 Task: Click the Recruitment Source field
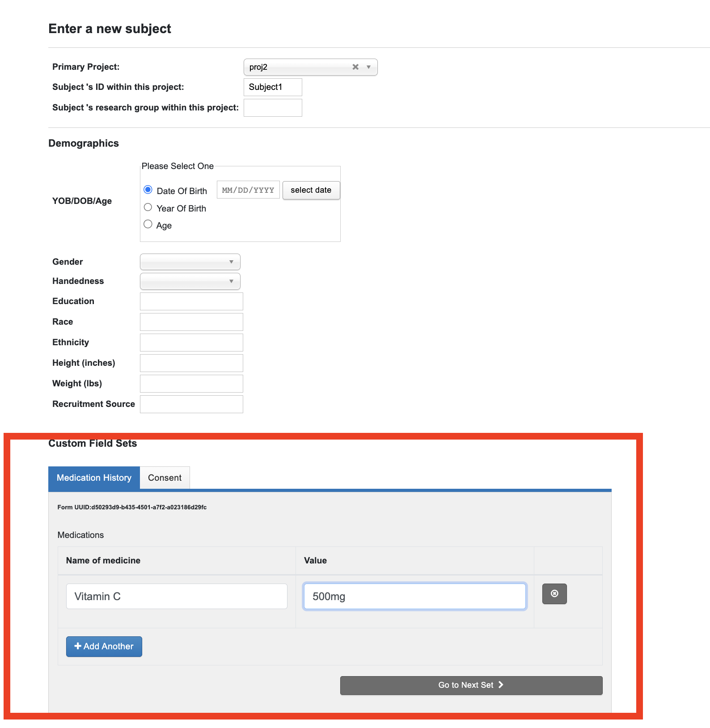coord(191,404)
